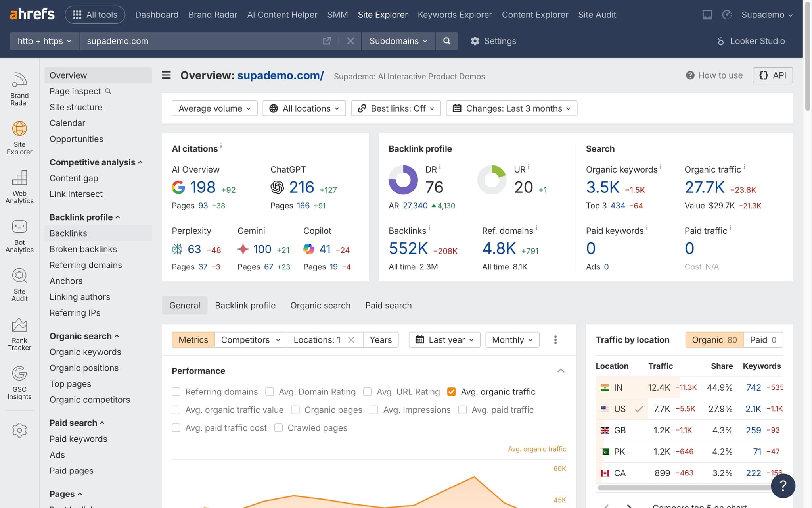
Task: Click the chart three-dot options icon
Action: (x=555, y=340)
